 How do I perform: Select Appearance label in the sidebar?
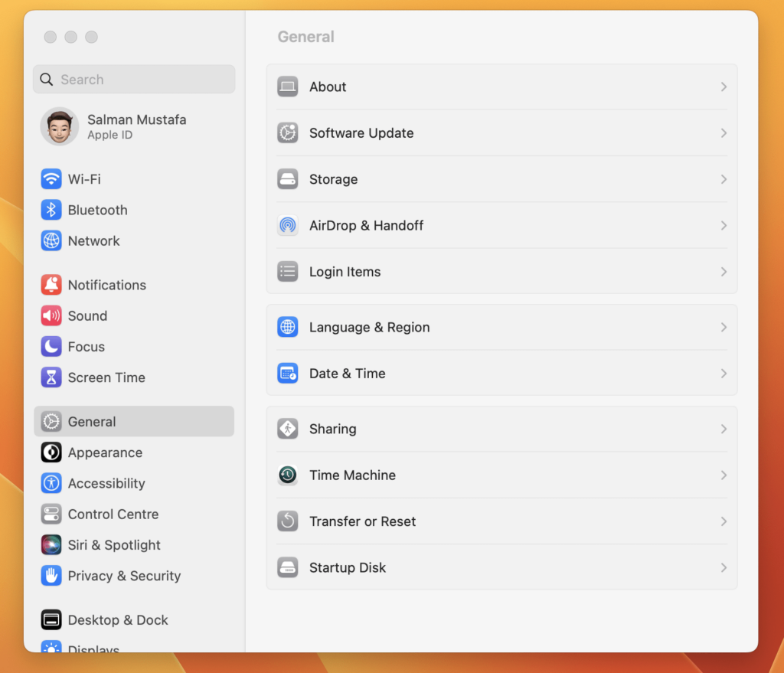(105, 452)
